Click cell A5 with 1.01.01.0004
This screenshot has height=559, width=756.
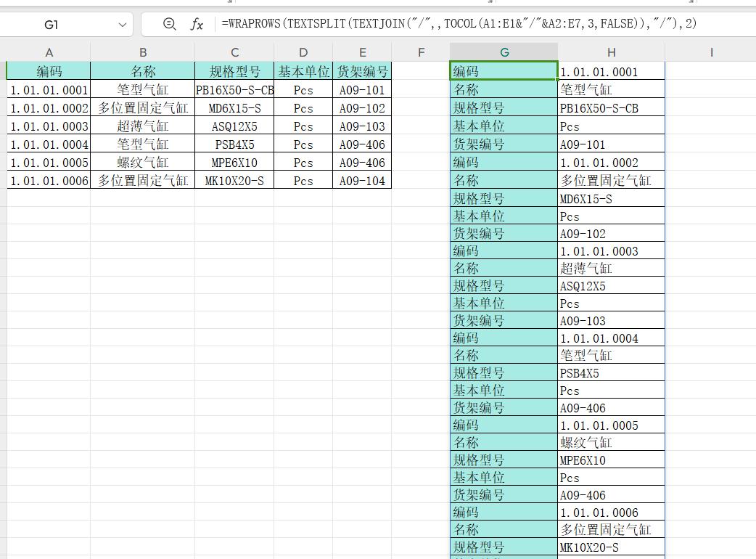pyautogui.click(x=49, y=144)
